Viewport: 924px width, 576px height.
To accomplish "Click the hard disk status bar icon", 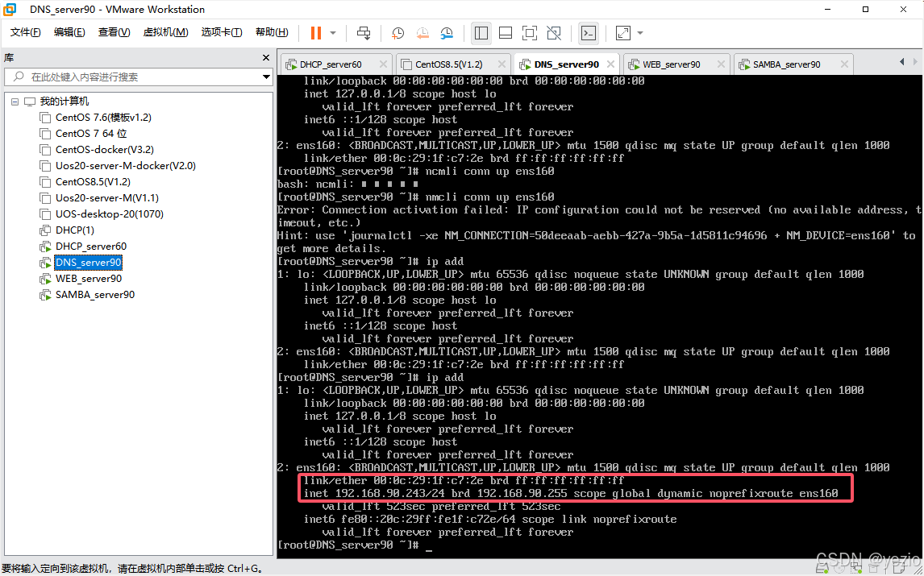I will 822,568.
